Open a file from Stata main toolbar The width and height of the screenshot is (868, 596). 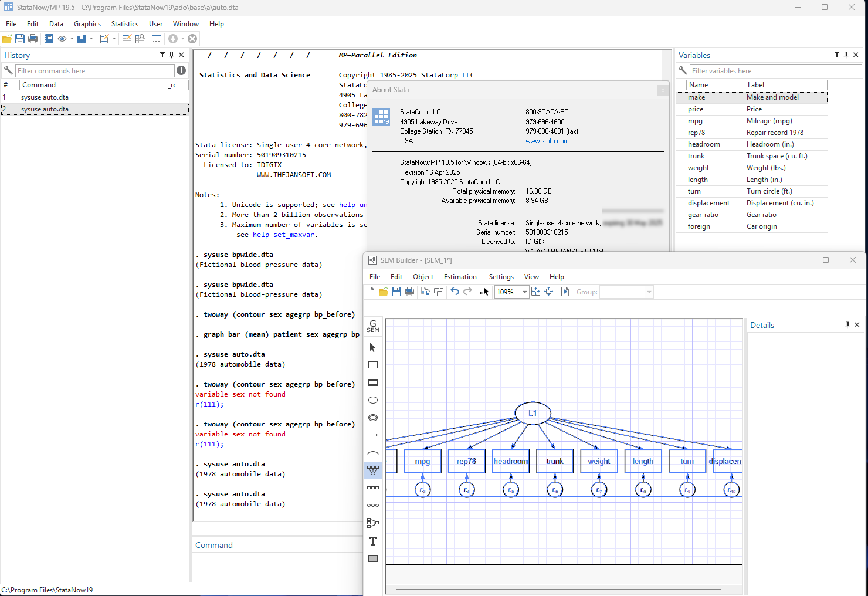click(x=7, y=39)
